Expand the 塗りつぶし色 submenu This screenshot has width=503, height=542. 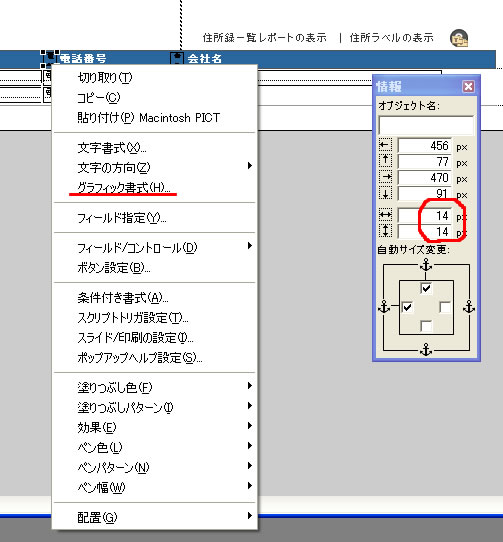tap(155, 387)
